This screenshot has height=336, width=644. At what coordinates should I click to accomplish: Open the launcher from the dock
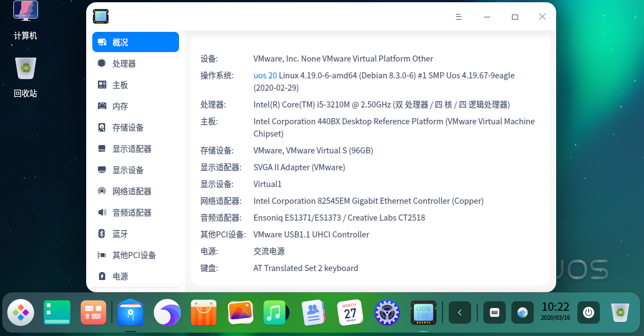pyautogui.click(x=21, y=312)
